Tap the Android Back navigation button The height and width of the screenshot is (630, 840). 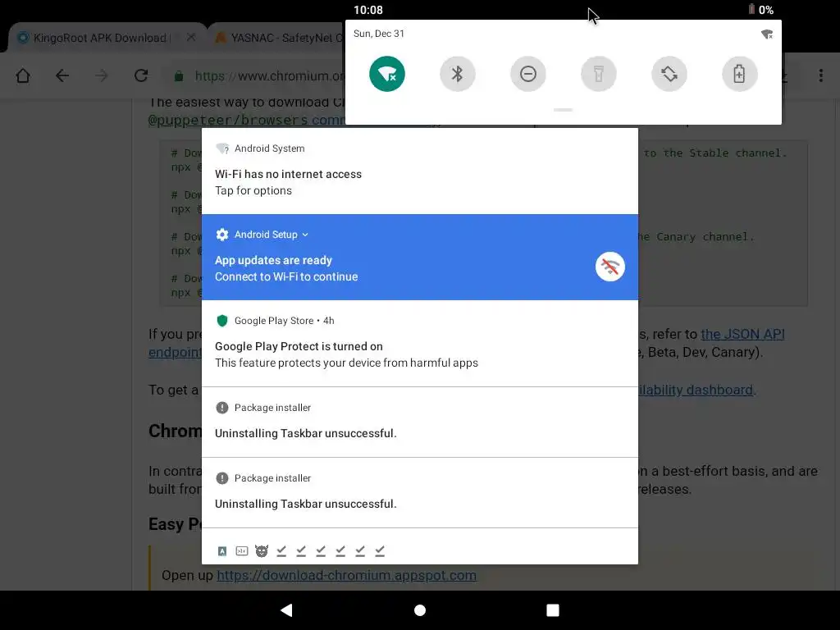pos(286,610)
